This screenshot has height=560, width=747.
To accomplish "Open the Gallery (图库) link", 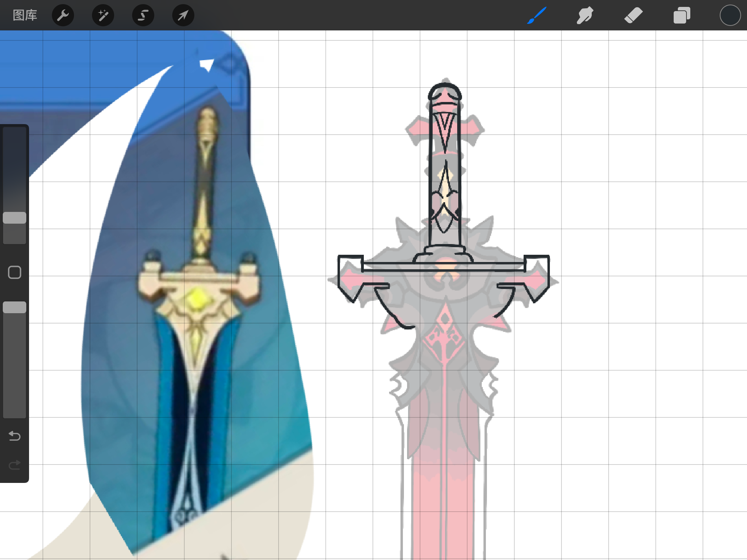I will coord(25,15).
